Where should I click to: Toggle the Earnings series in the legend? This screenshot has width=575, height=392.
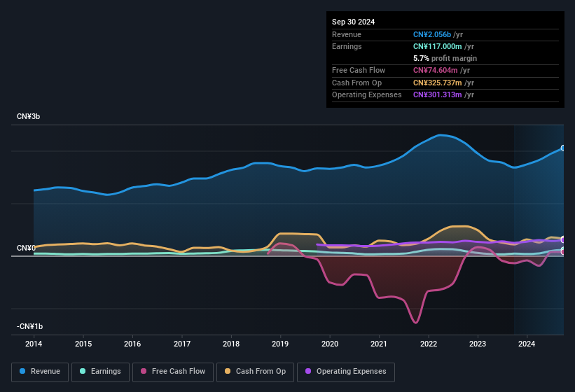pos(100,372)
